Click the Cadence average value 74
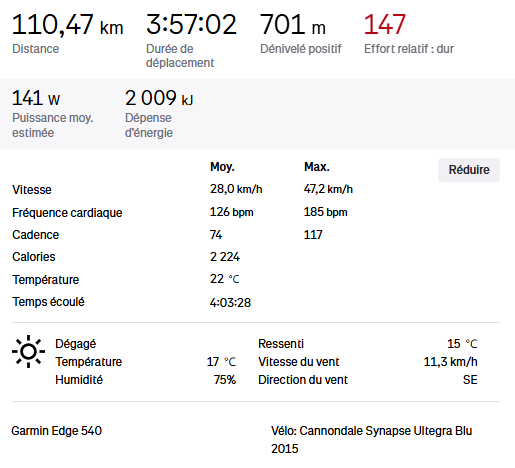Viewport: 515px width, 468px height. (x=216, y=235)
